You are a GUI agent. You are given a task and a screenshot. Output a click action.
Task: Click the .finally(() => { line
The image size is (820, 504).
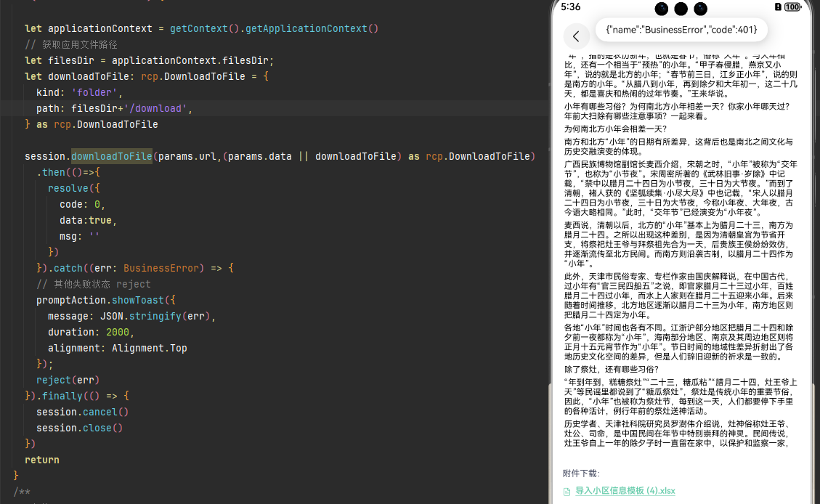point(77,397)
